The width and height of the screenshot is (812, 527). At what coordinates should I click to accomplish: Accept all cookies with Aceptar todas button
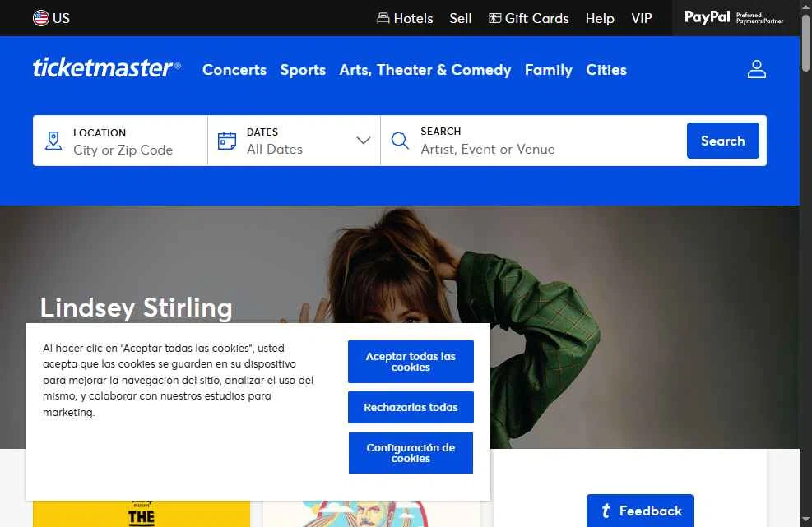click(x=411, y=362)
